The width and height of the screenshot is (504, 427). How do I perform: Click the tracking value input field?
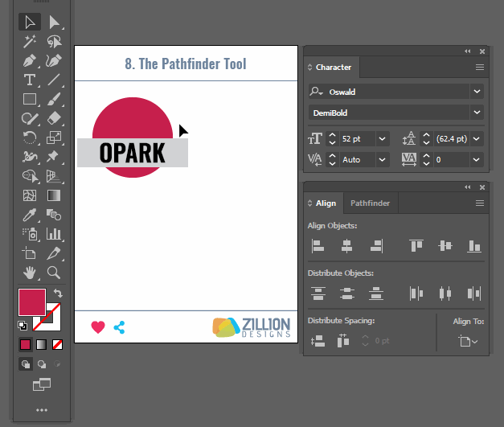click(450, 160)
